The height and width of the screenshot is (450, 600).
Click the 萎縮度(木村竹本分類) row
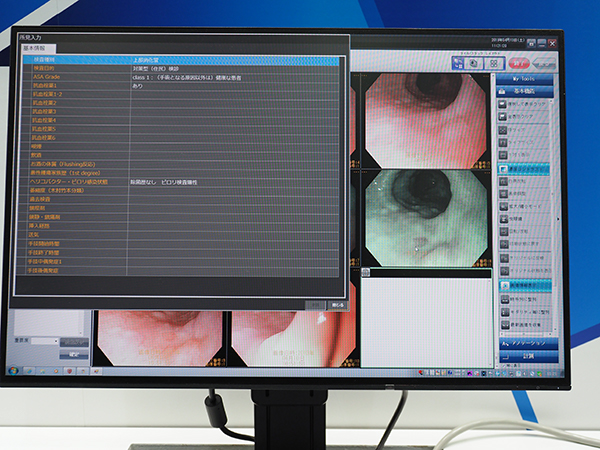[72, 189]
